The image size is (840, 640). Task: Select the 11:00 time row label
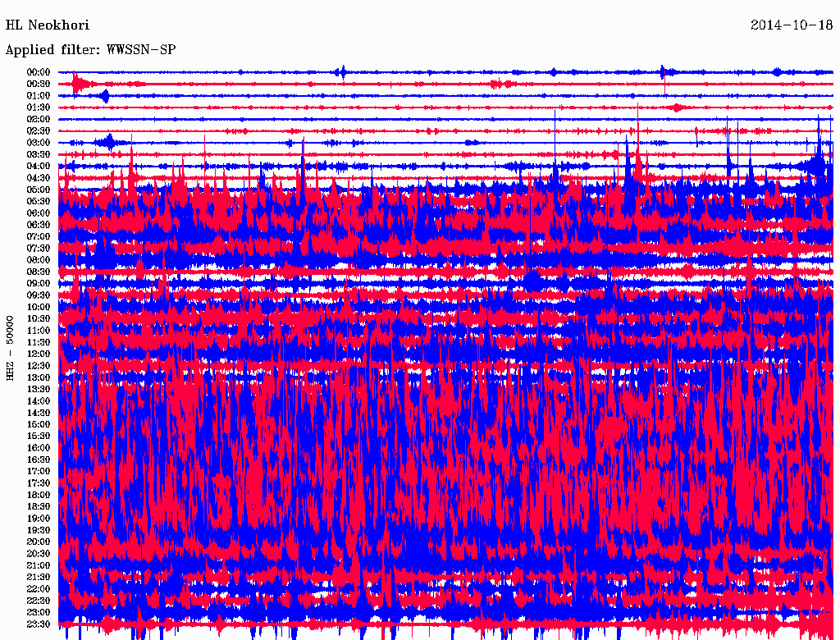tap(39, 331)
